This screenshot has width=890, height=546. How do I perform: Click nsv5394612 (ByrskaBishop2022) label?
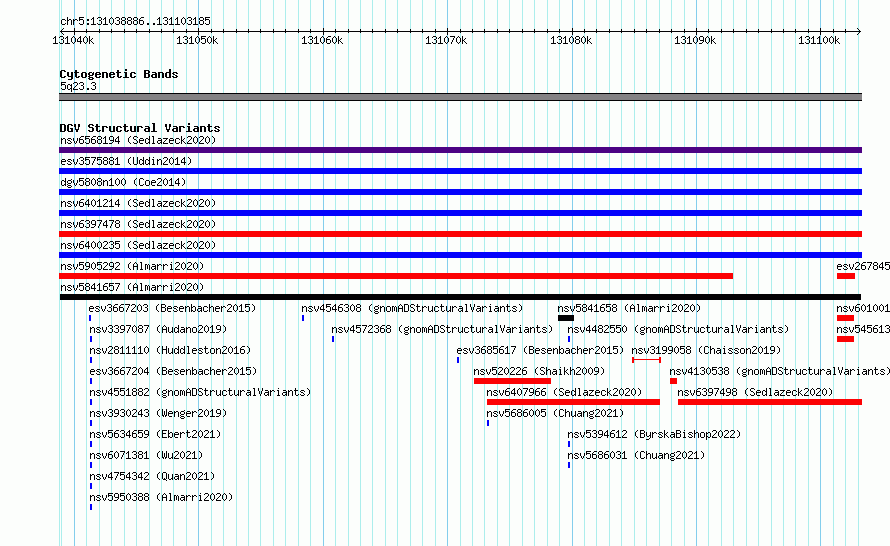tap(654, 434)
